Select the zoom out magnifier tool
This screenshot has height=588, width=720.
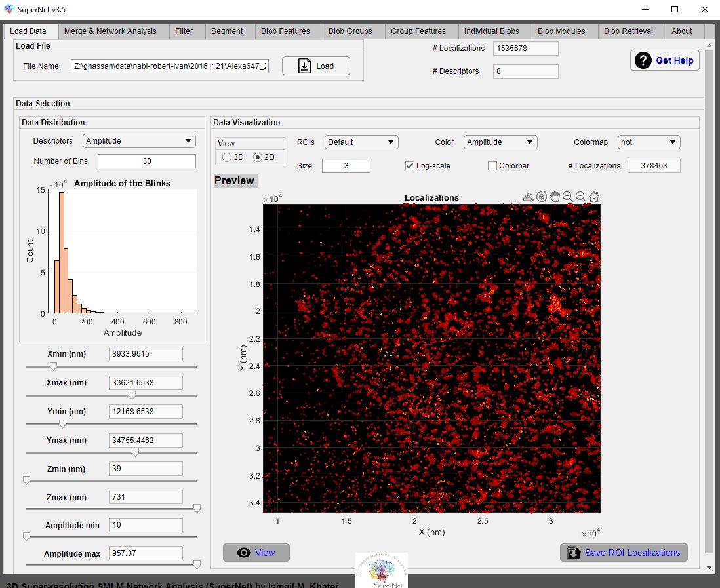point(580,197)
